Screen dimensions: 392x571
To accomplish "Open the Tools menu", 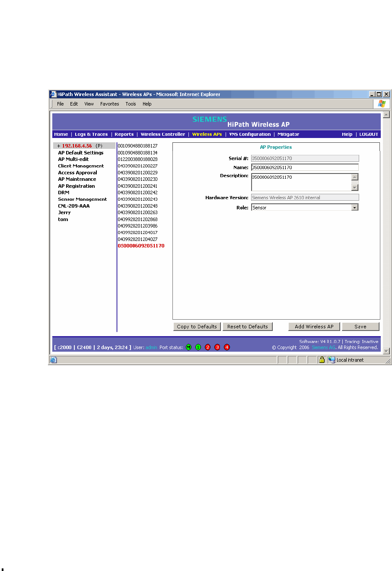I will click(x=131, y=104).
